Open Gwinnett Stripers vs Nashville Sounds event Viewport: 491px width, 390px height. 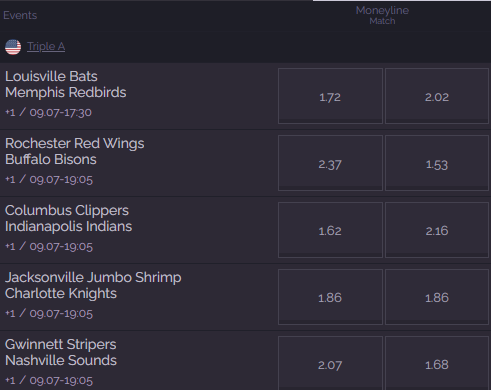61,352
